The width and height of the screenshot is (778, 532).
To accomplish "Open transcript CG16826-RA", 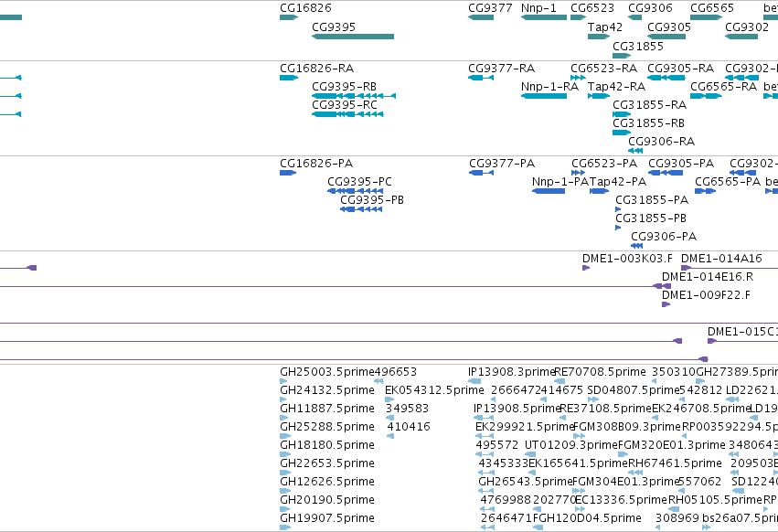I will pos(289,78).
